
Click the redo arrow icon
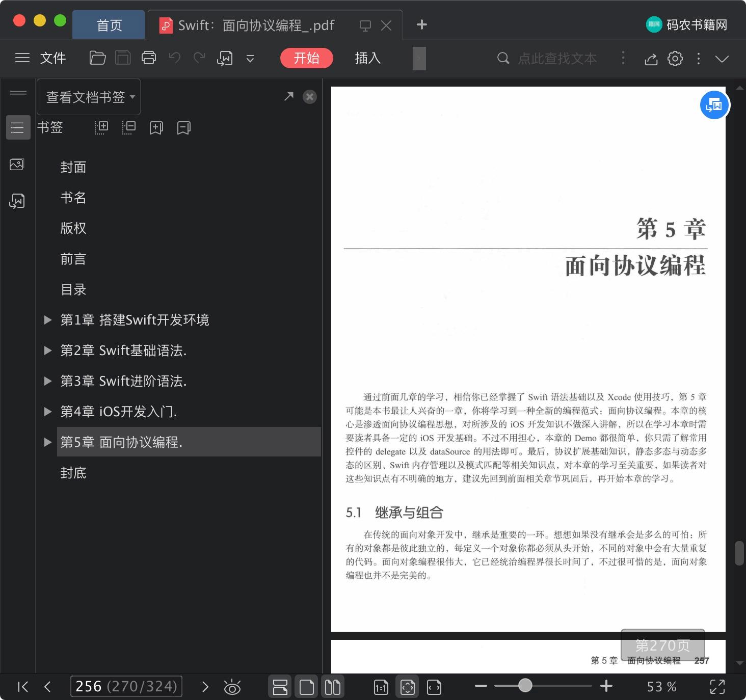199,58
